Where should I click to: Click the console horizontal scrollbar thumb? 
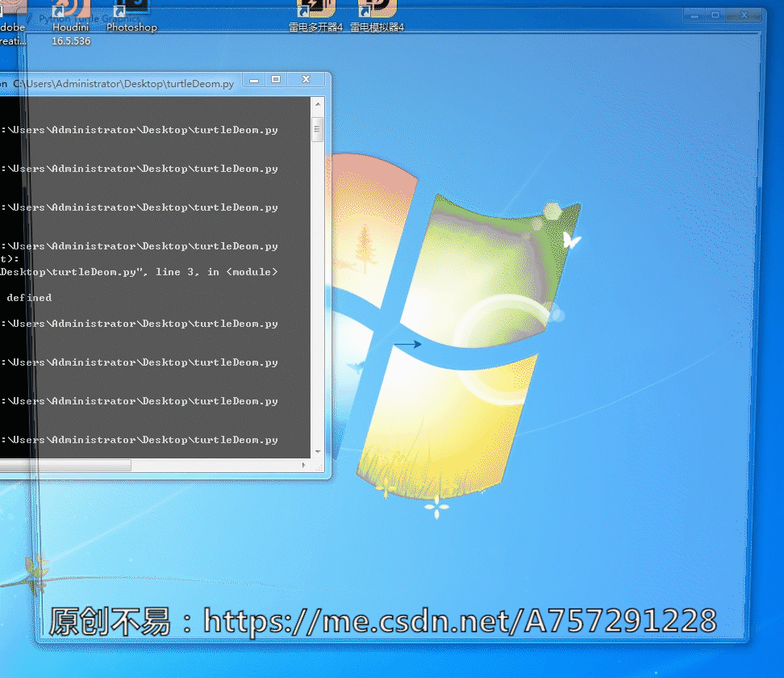(x=65, y=466)
